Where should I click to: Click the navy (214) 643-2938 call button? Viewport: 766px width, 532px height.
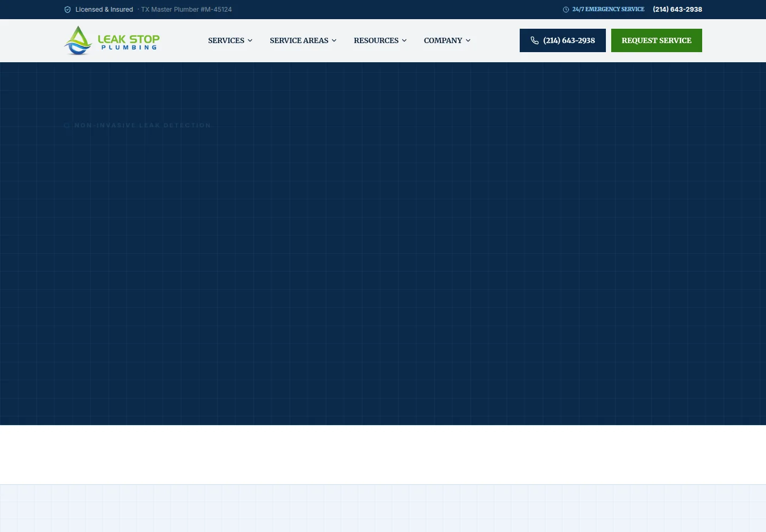point(563,40)
